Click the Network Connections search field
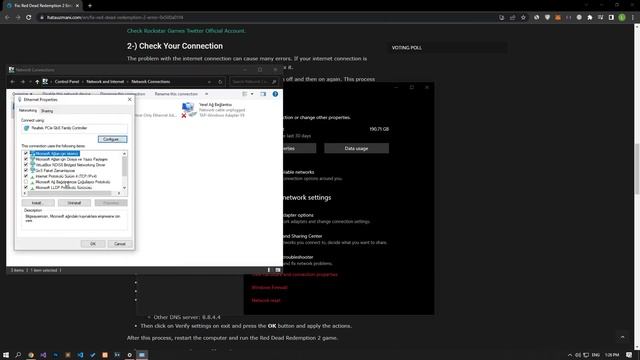 coord(253,82)
